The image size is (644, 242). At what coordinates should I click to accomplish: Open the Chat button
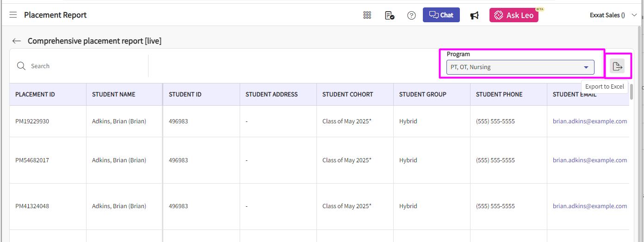[x=441, y=15]
